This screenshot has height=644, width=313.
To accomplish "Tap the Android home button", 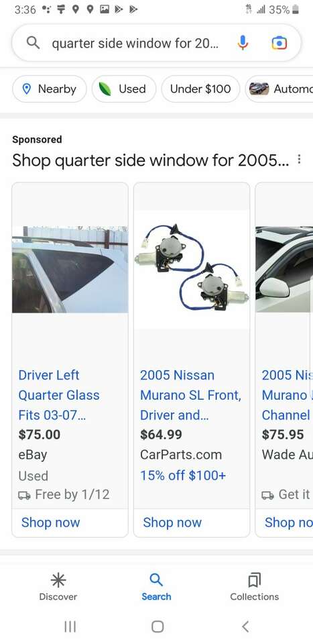I will (158, 627).
